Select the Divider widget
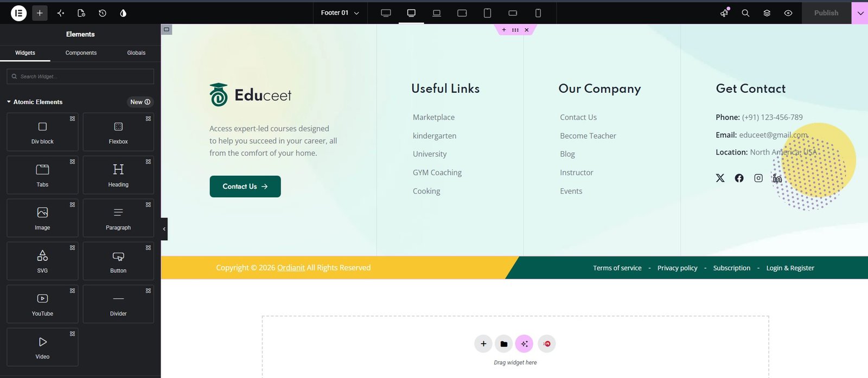 tap(118, 304)
